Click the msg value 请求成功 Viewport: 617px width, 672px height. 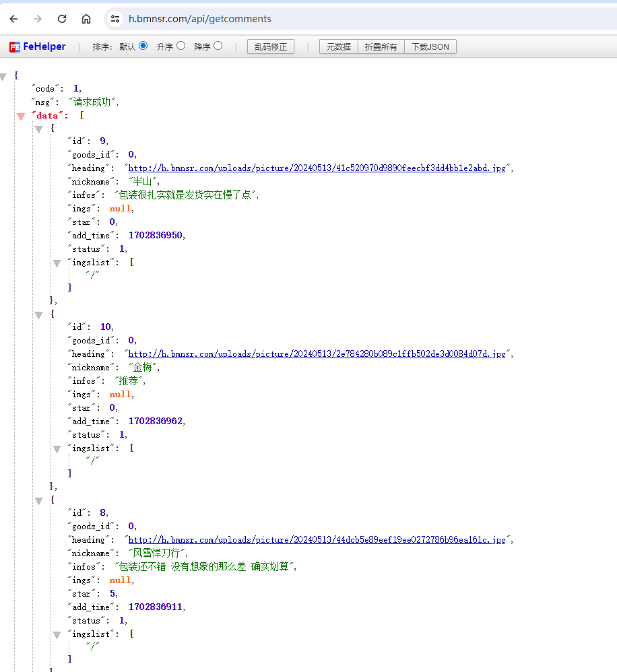tap(92, 102)
